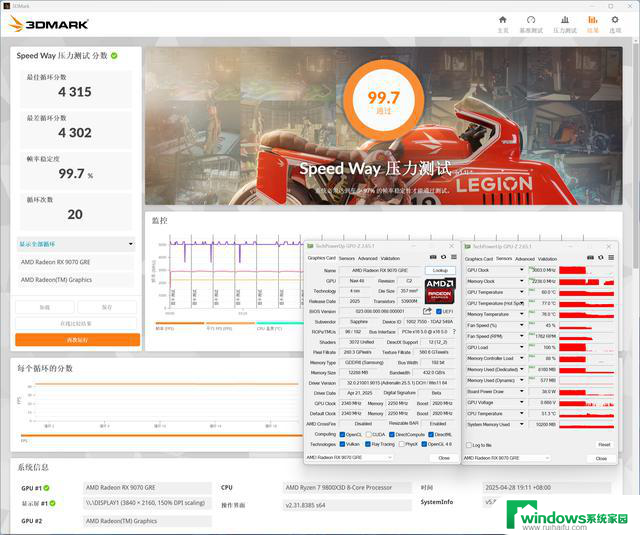Switch to Advanced tab in left GPU-Z window

click(368, 258)
